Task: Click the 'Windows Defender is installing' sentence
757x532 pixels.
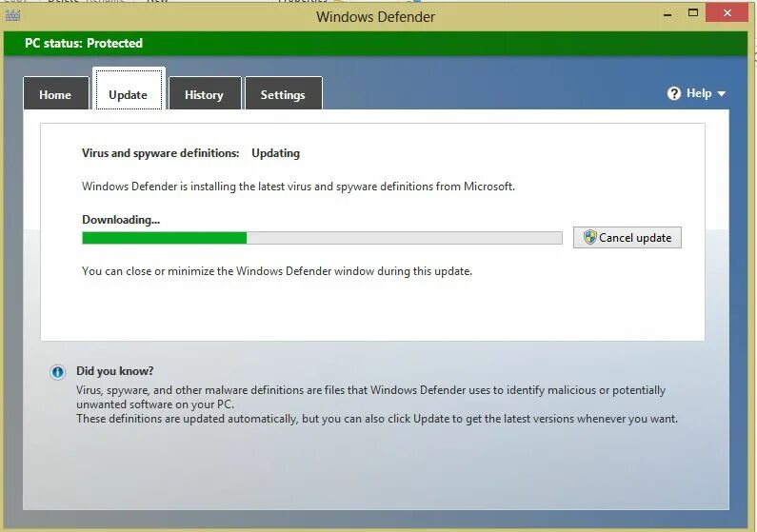Action: (x=298, y=187)
